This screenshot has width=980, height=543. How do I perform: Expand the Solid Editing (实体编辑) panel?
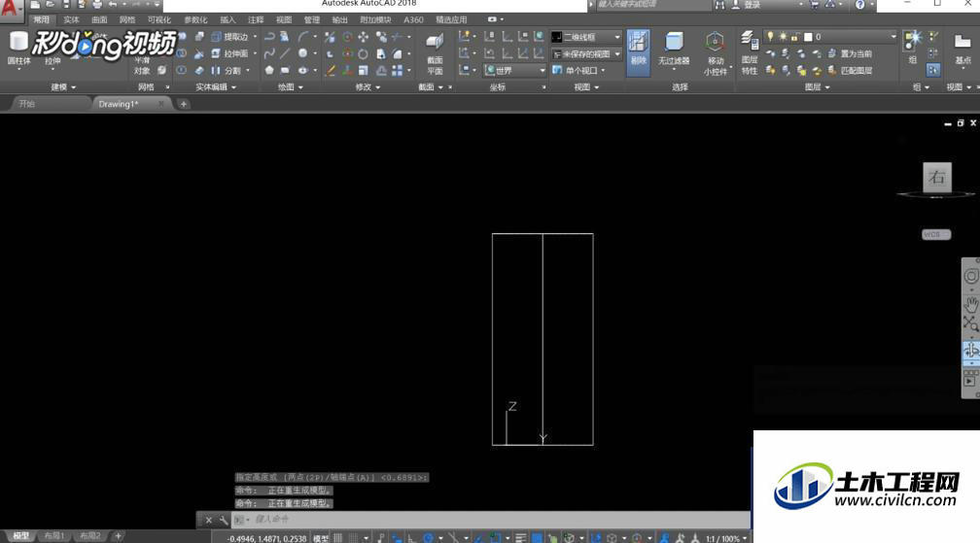click(x=216, y=87)
